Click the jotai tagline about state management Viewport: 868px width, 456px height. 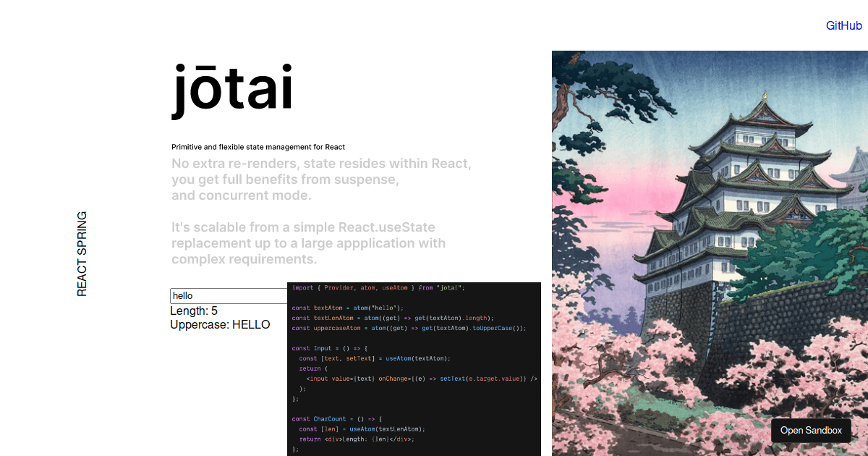(258, 146)
